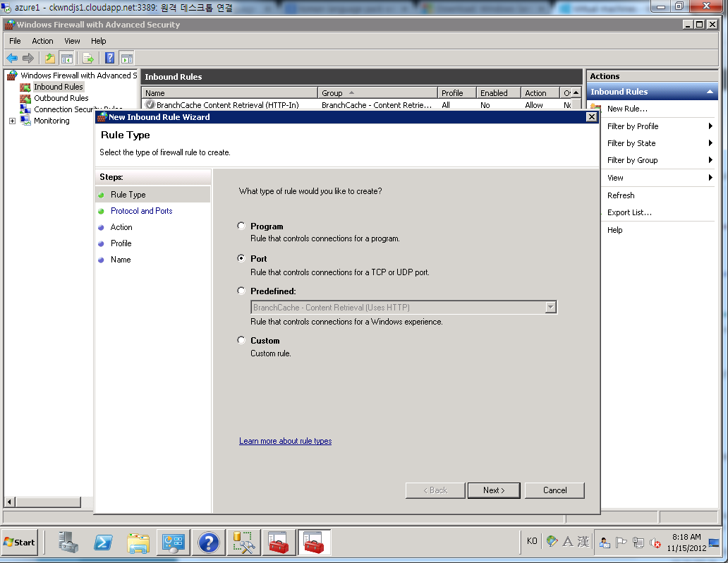
Task: Sort by the Enabled column header
Action: (498, 93)
